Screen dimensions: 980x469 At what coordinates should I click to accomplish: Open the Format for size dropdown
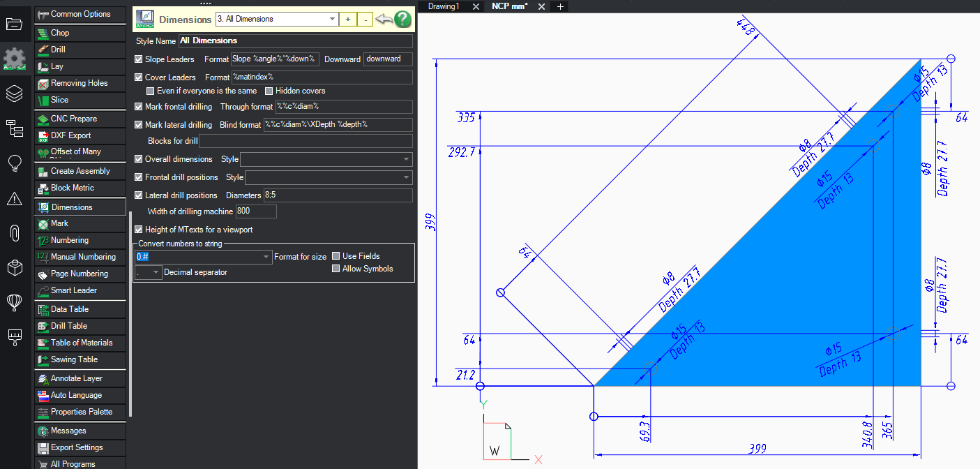[203, 257]
